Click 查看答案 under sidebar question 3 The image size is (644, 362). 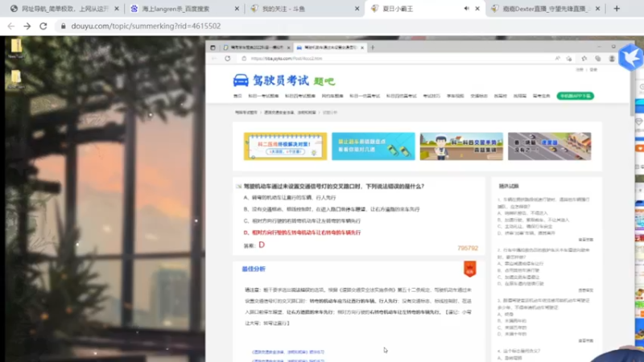click(x=586, y=340)
